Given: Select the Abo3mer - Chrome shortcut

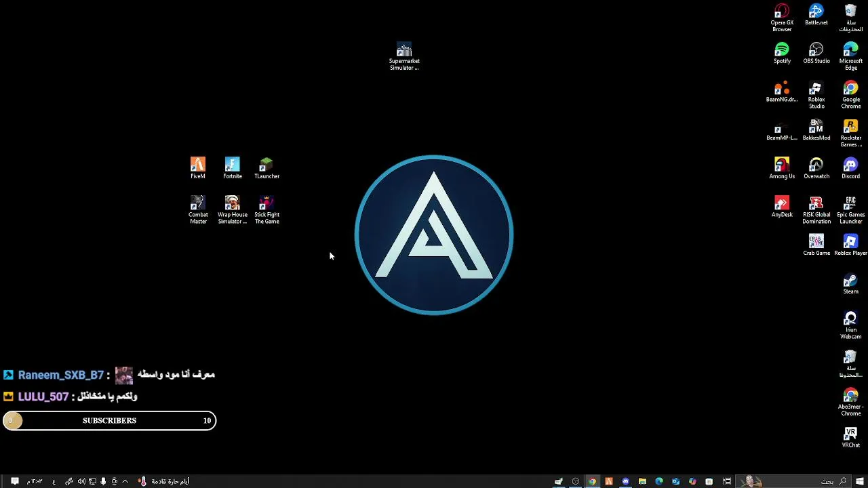Looking at the screenshot, I should coord(851,403).
